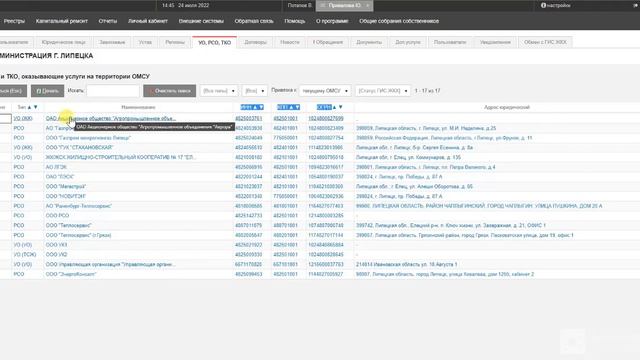Open the настройки settings link
Viewport: 640px width, 360px height.
[558, 5]
